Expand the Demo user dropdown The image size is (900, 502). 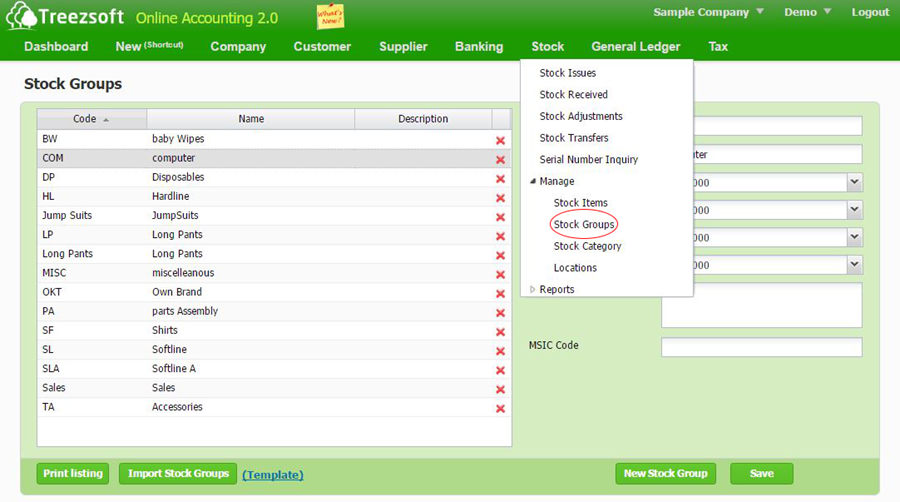(808, 12)
